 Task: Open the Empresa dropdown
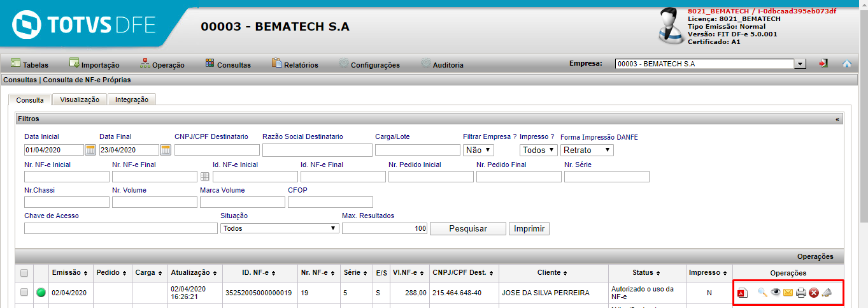711,64
